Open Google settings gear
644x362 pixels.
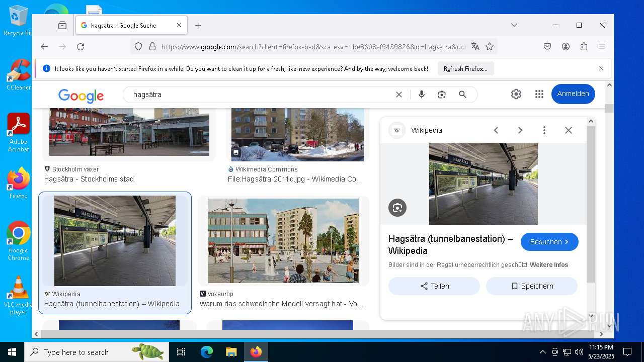click(x=516, y=94)
